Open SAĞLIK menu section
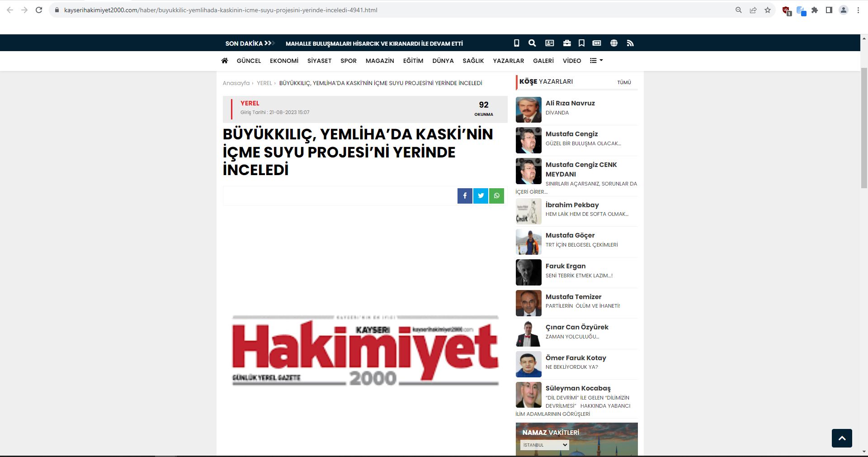868x457 pixels. (x=473, y=61)
